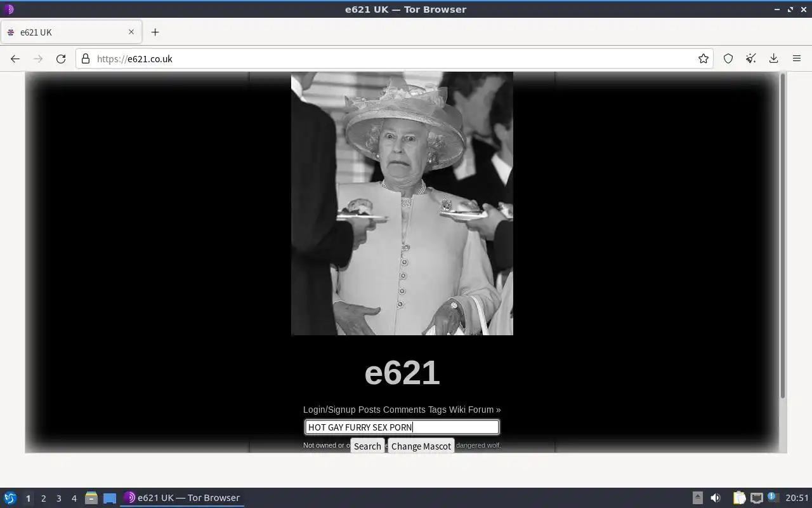Open the Tags link

[x=437, y=410]
